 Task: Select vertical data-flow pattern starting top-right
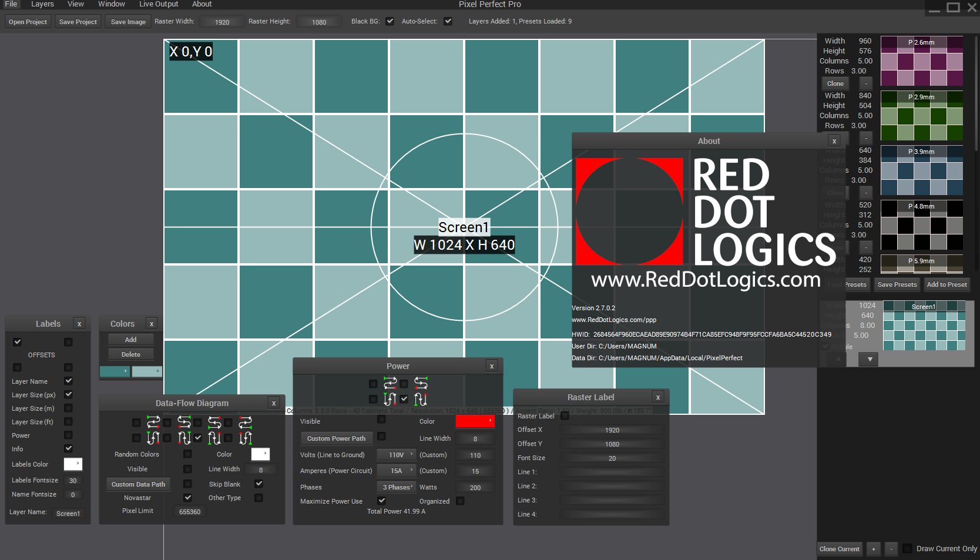point(184,438)
